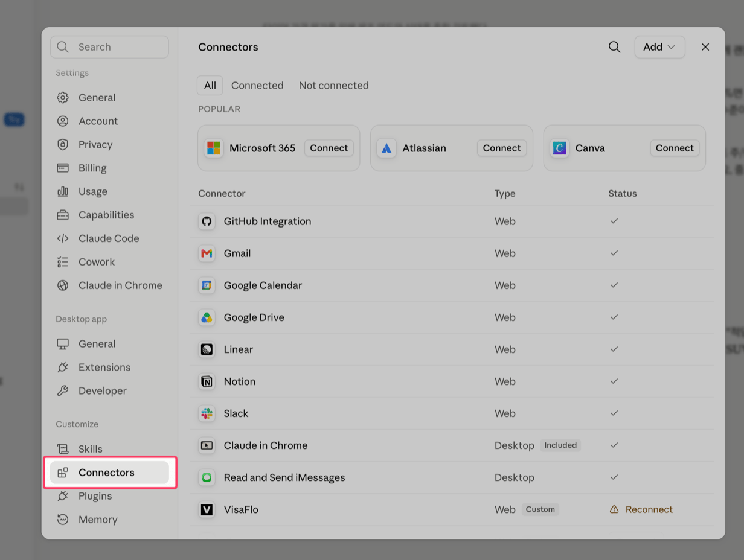Click the GitHub Integration status checkmark
744x560 pixels.
click(614, 221)
